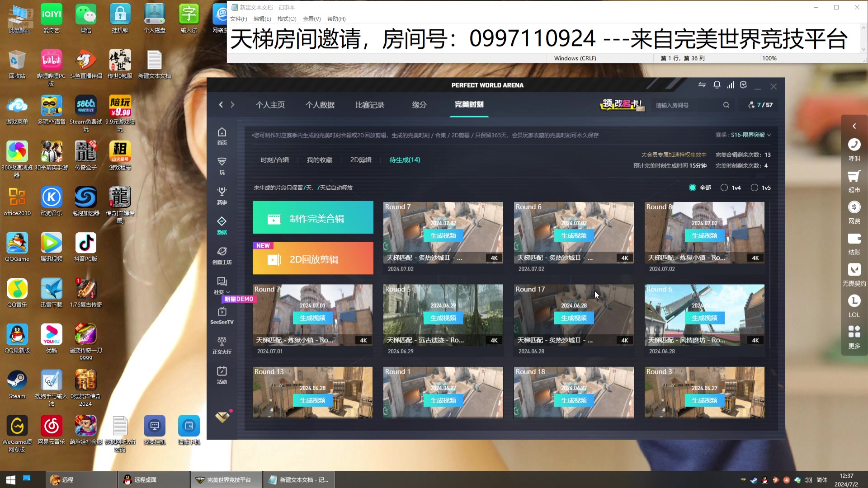The image size is (868, 488).
Task: Open Notepad 文件(F) menu
Action: pos(238,19)
